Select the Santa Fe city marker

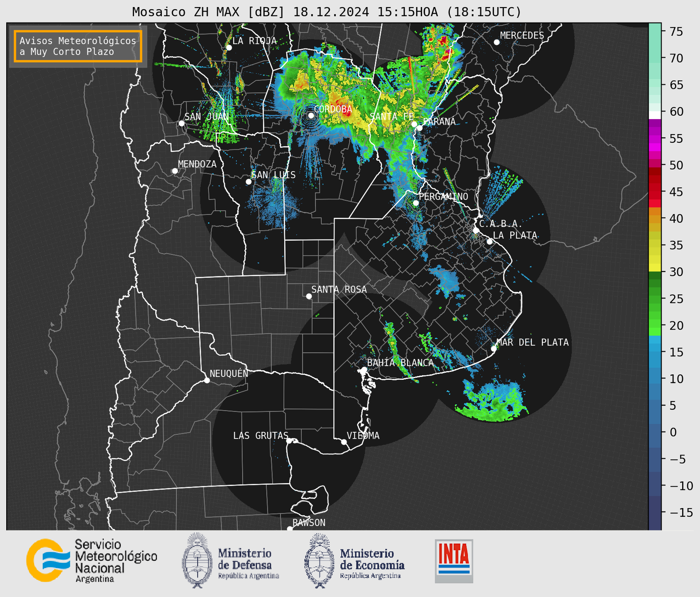pos(414,124)
